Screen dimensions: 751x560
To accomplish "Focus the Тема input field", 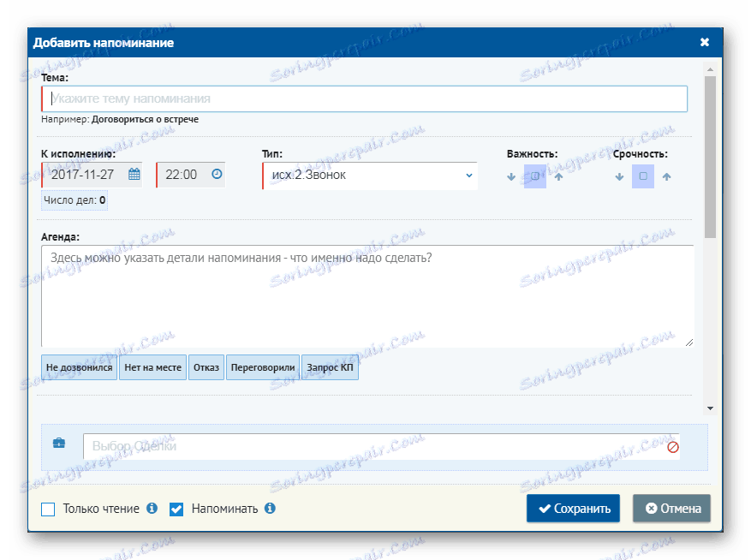I will (x=365, y=98).
